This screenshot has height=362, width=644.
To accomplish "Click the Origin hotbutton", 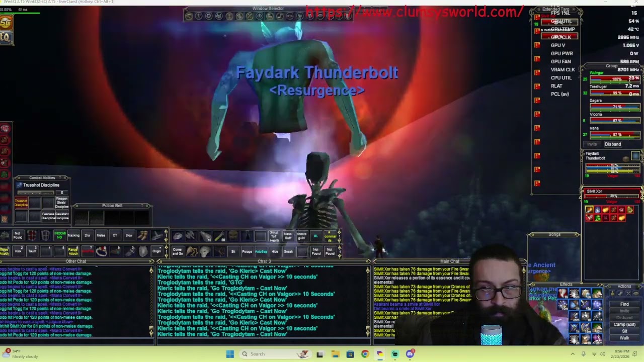I will 156,251.
